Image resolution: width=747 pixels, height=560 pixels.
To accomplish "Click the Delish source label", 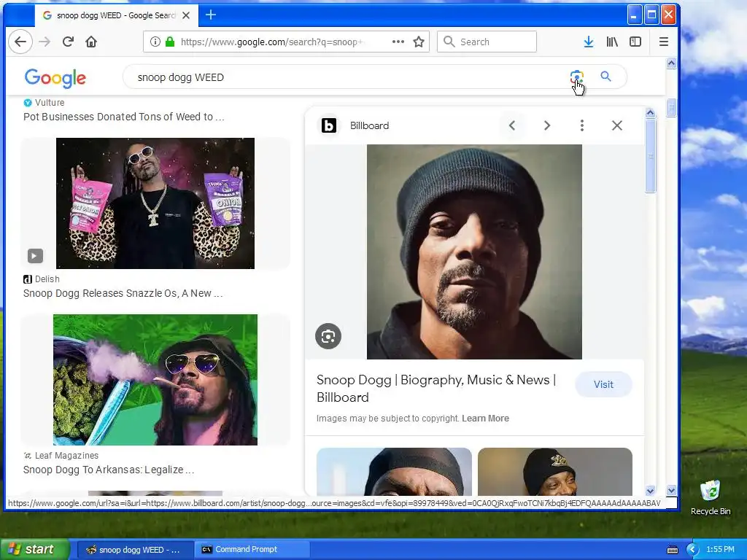I will (47, 279).
